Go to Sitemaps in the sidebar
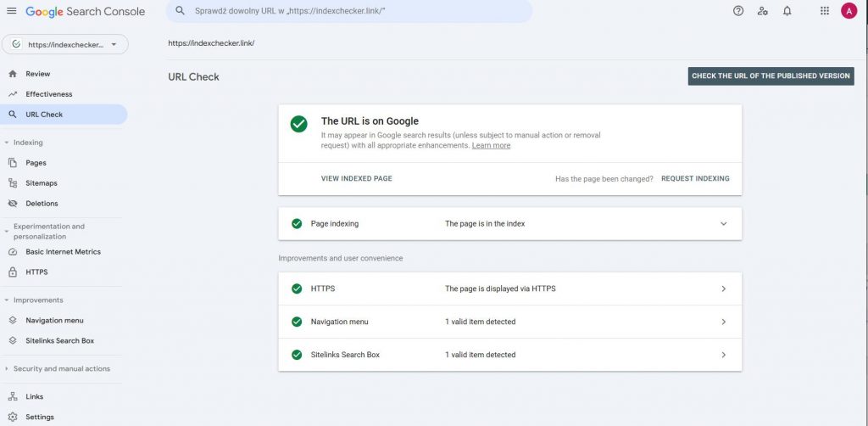Viewport: 868px width, 426px height. (x=41, y=183)
